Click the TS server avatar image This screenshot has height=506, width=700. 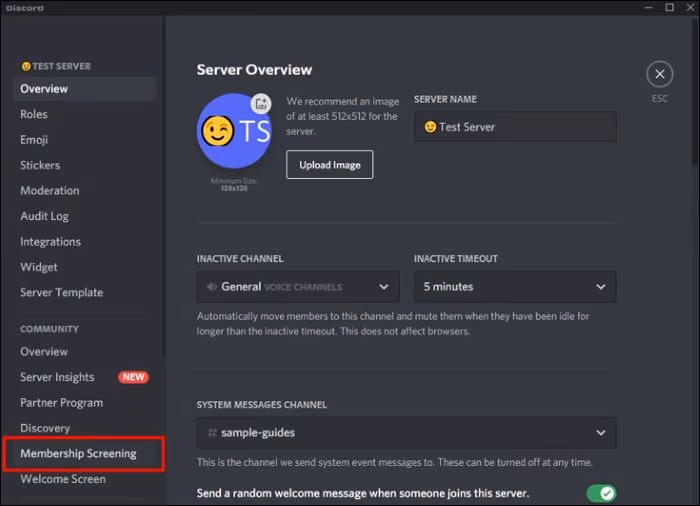coord(233,131)
